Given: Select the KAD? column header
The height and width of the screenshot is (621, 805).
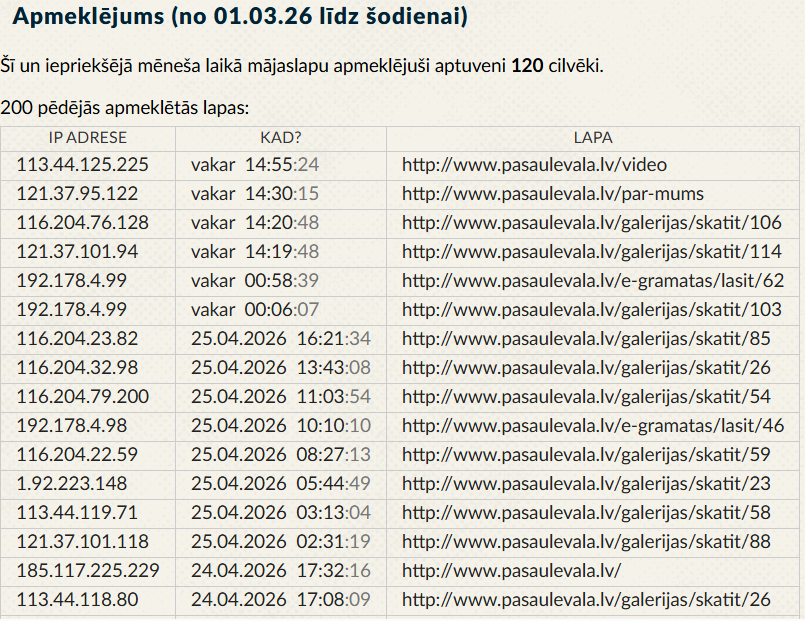Looking at the screenshot, I should click(281, 138).
